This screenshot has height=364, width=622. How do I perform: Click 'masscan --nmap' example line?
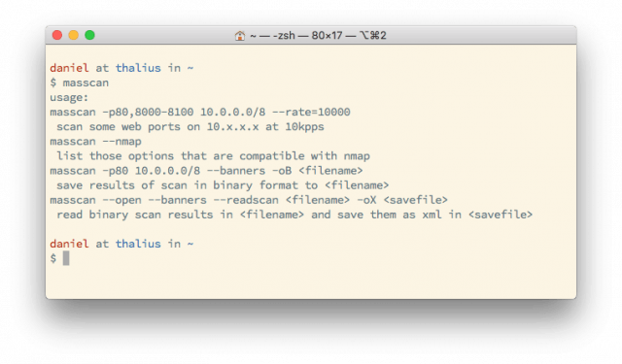95,142
